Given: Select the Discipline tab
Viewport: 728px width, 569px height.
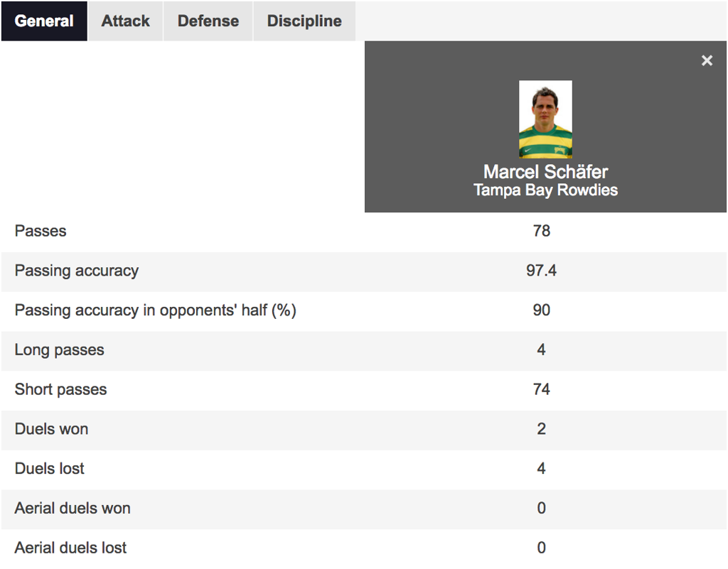Looking at the screenshot, I should pyautogui.click(x=304, y=21).
